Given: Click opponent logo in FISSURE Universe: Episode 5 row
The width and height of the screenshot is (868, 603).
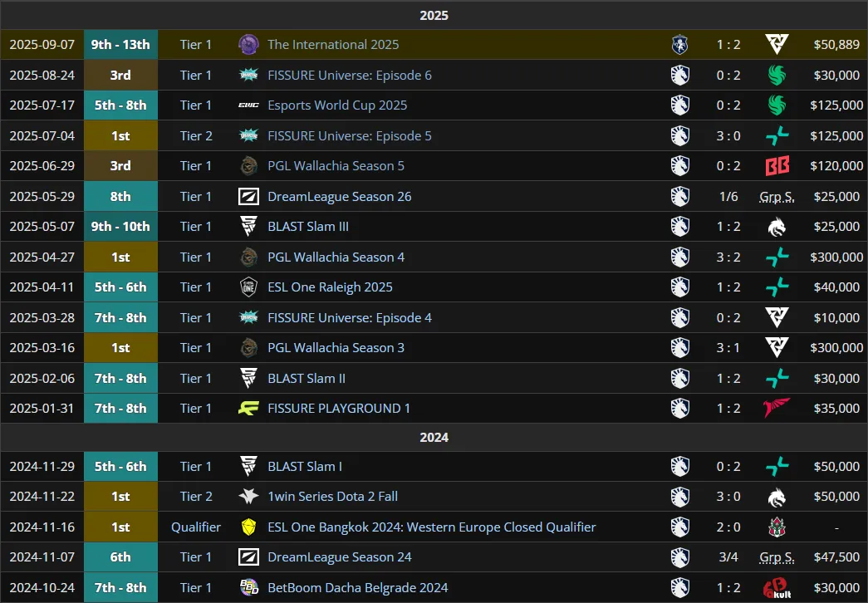Looking at the screenshot, I should [x=777, y=135].
